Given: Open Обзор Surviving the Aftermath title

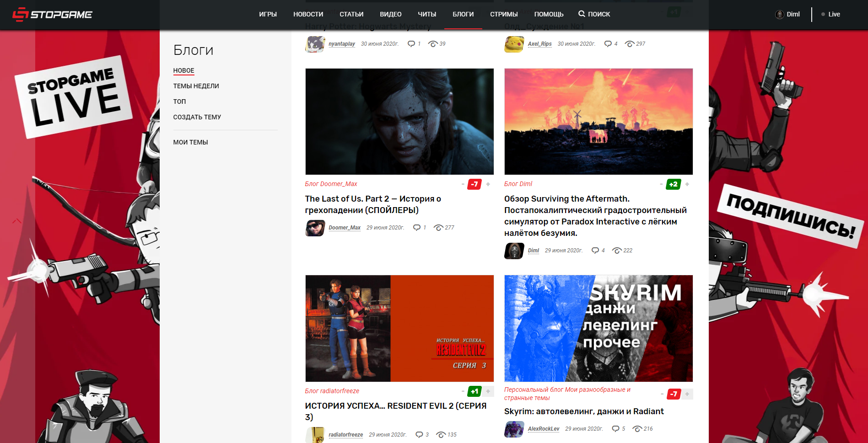Looking at the screenshot, I should click(x=595, y=216).
